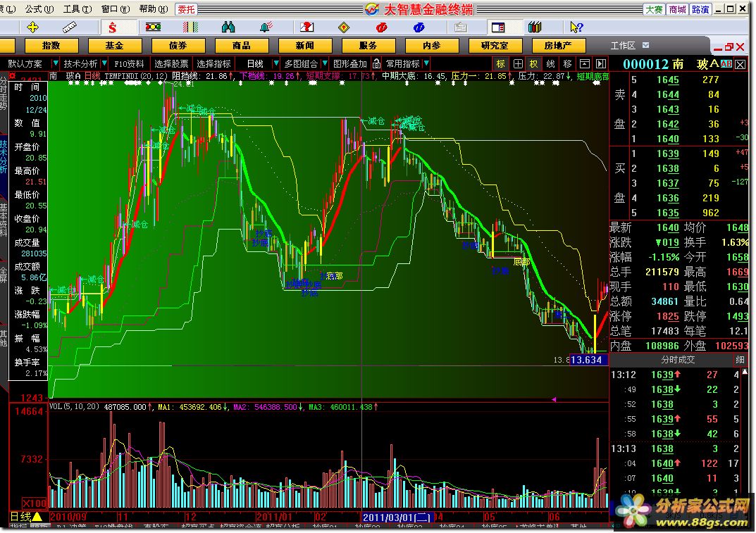
Task: Open the red dollar sign tool
Action: click(112, 27)
